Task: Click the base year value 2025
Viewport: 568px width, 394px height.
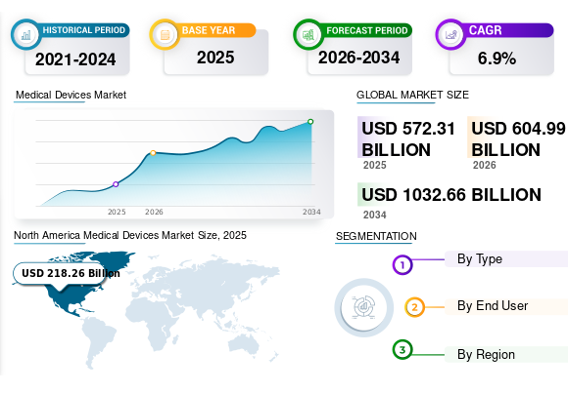Action: [x=216, y=57]
